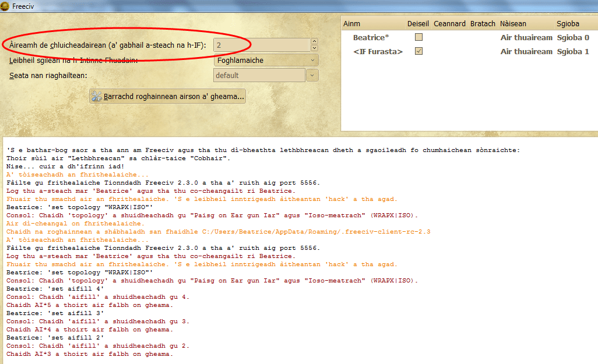Sort players by the Ainm column header
This screenshot has width=598, height=364.
pos(352,24)
